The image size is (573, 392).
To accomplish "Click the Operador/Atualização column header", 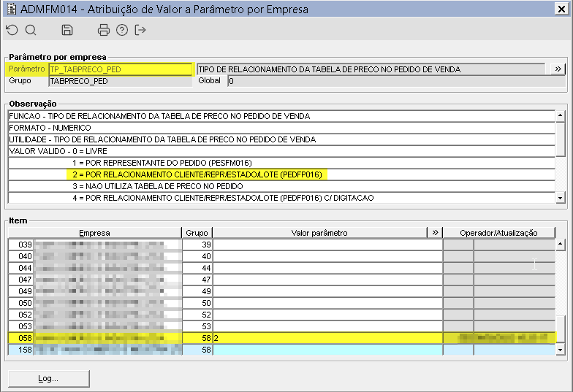I will pyautogui.click(x=498, y=232).
